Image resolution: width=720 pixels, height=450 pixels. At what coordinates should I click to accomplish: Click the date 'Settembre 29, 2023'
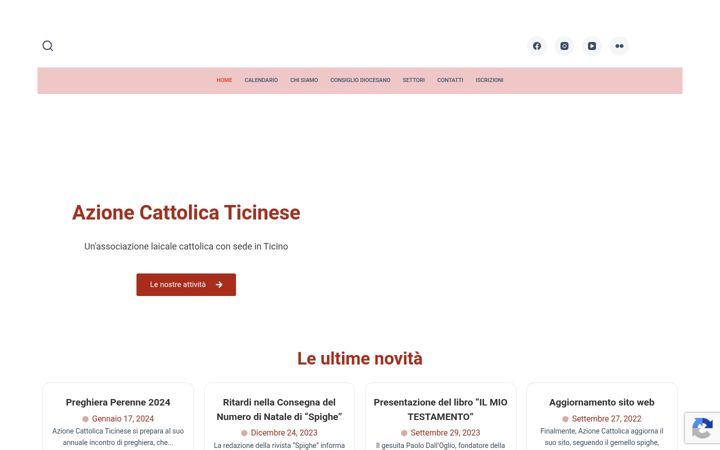[445, 433]
